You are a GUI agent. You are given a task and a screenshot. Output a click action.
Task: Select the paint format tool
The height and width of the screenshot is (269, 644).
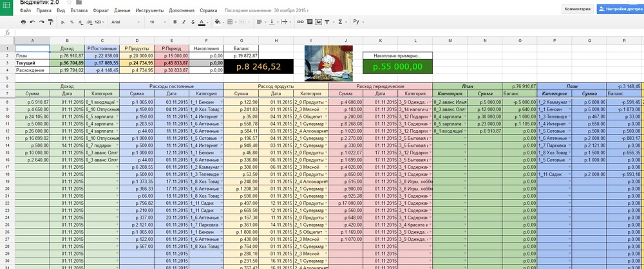coord(50,22)
